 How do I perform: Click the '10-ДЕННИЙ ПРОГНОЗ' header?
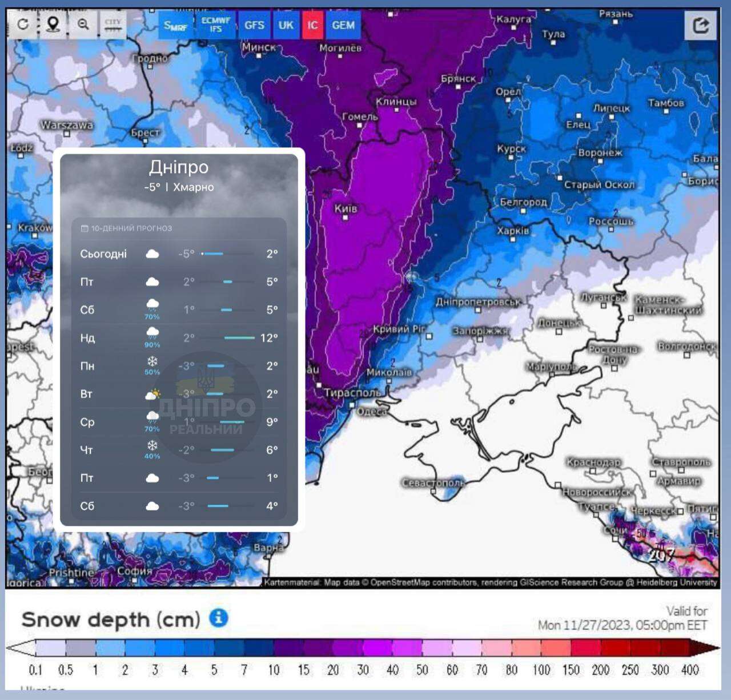point(131,228)
